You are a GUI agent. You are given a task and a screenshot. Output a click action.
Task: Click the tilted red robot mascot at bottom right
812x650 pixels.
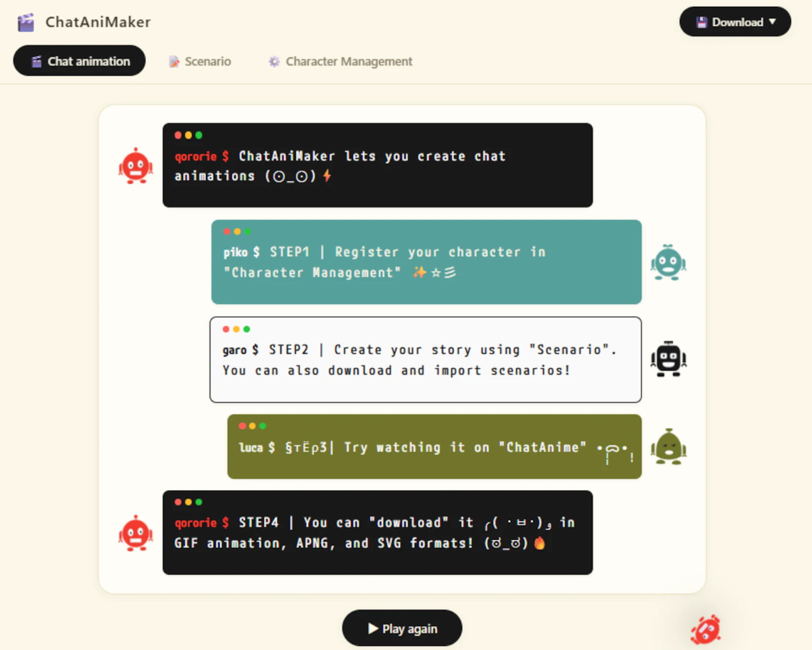(705, 630)
